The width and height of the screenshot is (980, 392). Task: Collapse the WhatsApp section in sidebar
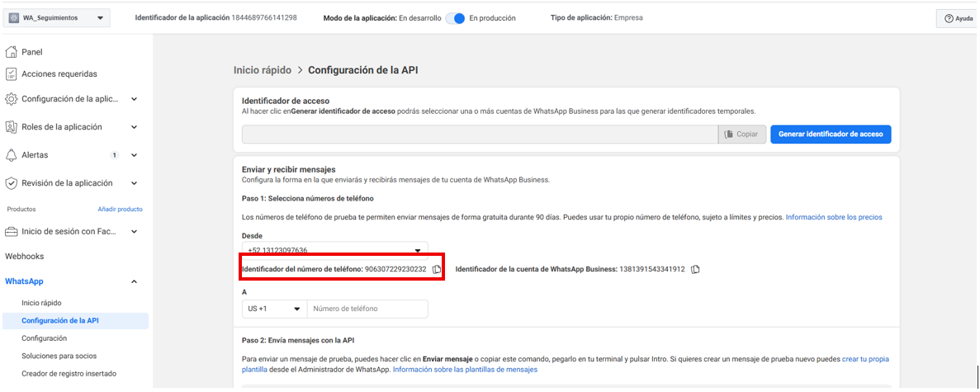coord(134,282)
